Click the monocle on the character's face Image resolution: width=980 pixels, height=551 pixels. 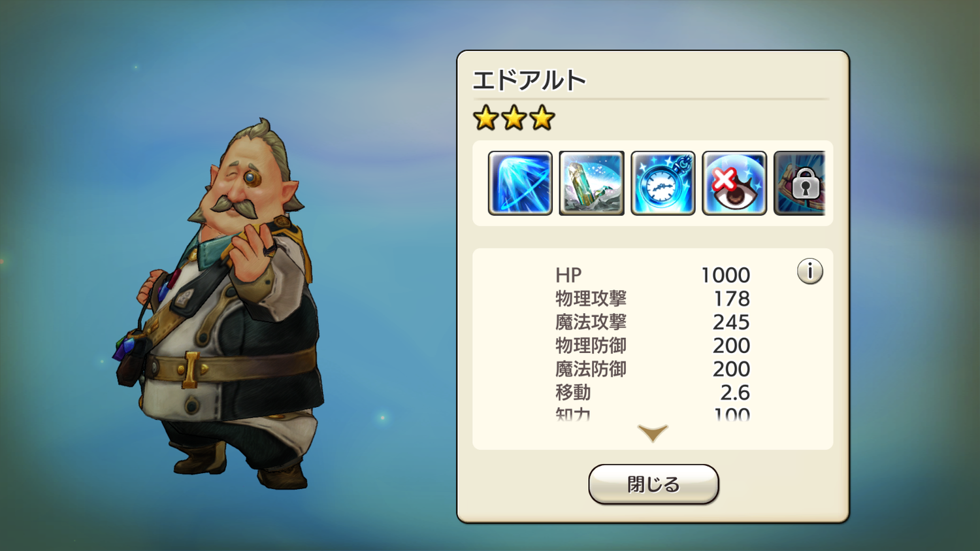(x=251, y=178)
